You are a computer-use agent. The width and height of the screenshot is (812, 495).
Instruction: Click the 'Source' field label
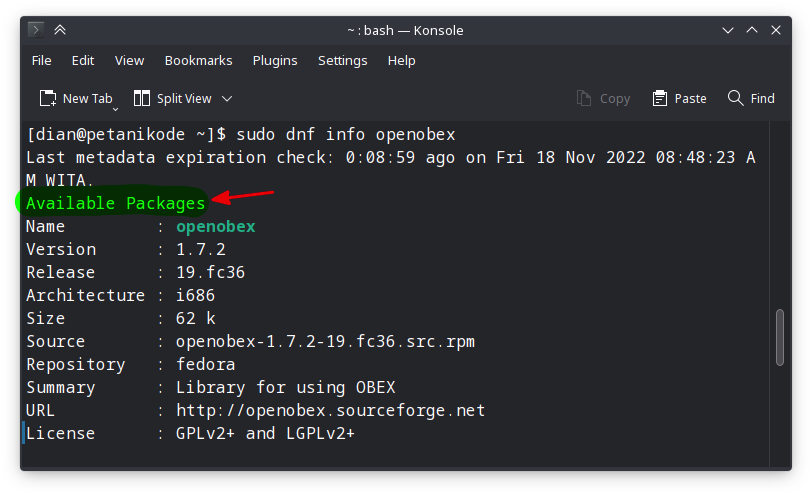click(55, 342)
